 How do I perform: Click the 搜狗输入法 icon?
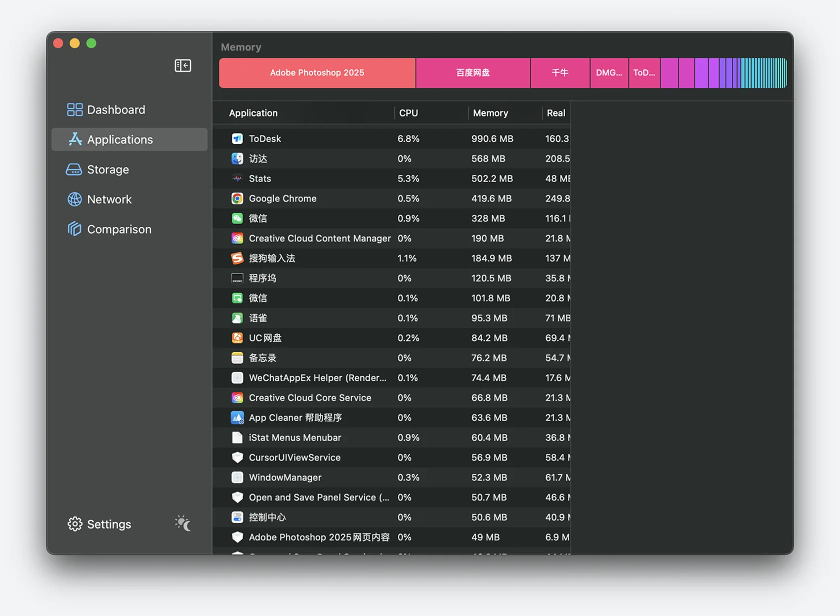coord(237,258)
